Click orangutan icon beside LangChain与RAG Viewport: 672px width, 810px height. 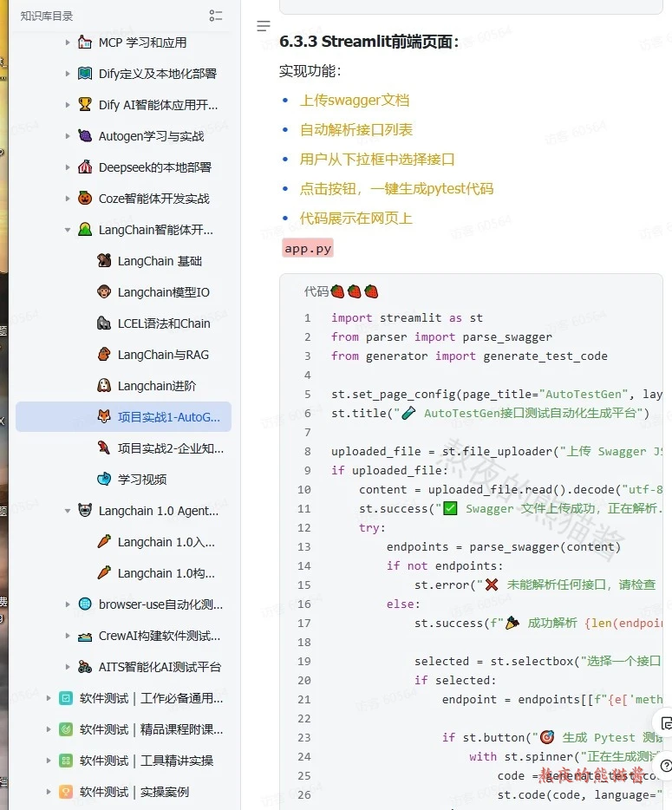[104, 355]
